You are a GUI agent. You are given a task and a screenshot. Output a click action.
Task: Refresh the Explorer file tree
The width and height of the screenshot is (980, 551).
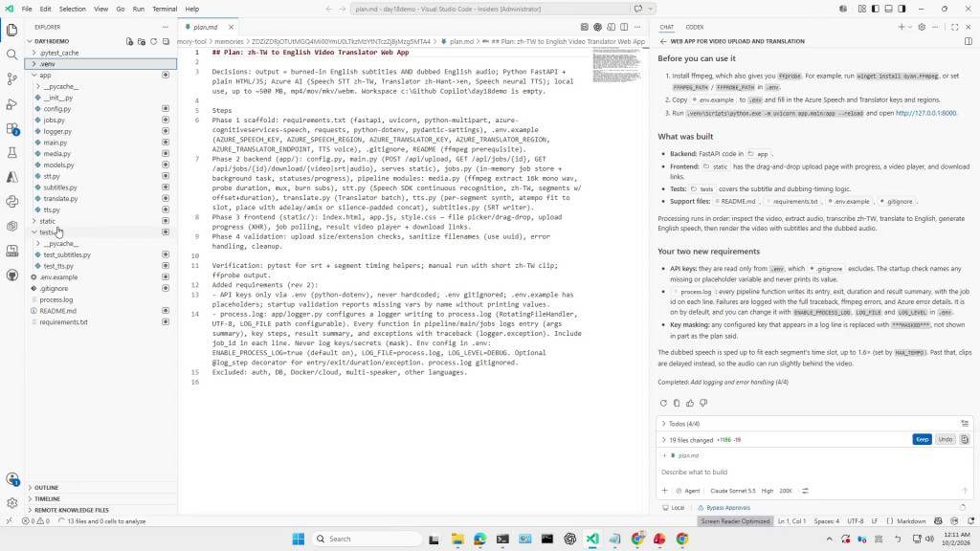[x=154, y=41]
